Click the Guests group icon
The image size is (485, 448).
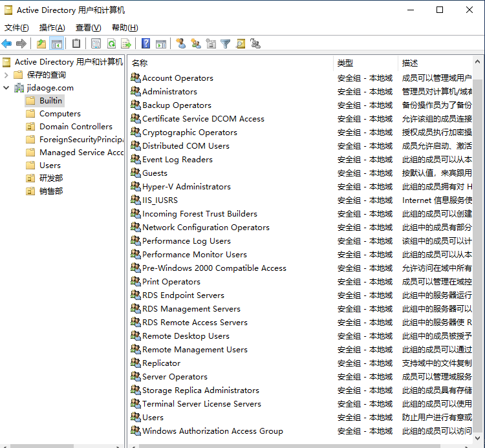(136, 173)
